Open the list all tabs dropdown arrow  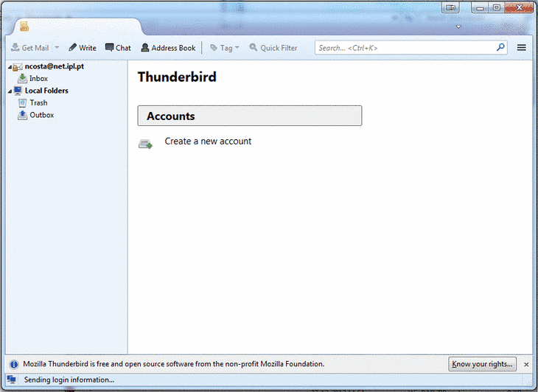(x=458, y=27)
